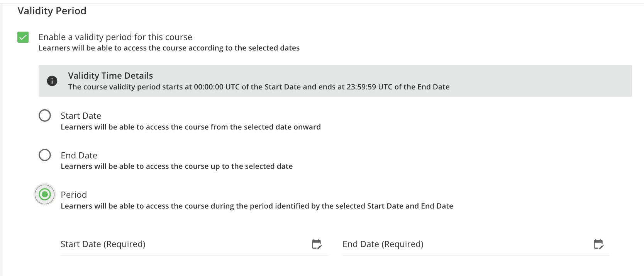The image size is (644, 276).
Task: Select the End Date radio button
Action: click(x=45, y=155)
